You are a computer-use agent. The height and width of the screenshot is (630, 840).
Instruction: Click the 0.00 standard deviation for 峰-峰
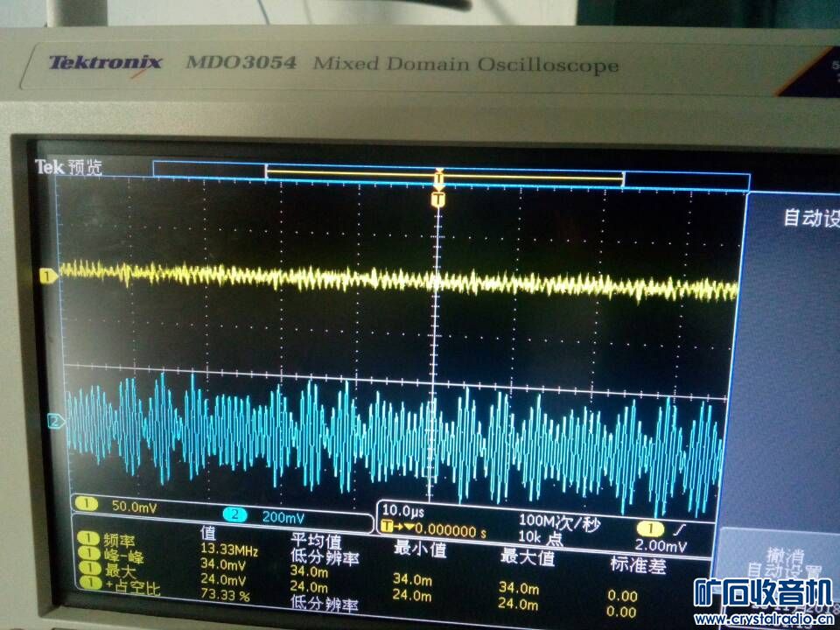[622, 596]
